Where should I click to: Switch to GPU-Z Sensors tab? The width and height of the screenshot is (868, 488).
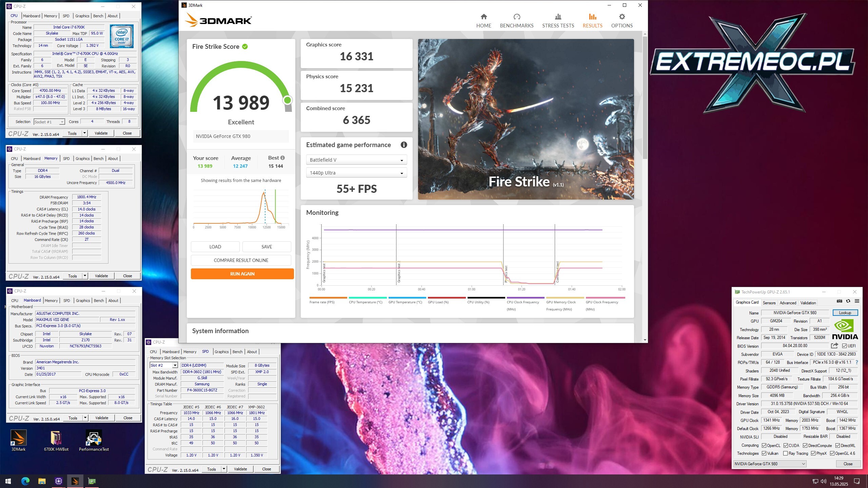769,303
